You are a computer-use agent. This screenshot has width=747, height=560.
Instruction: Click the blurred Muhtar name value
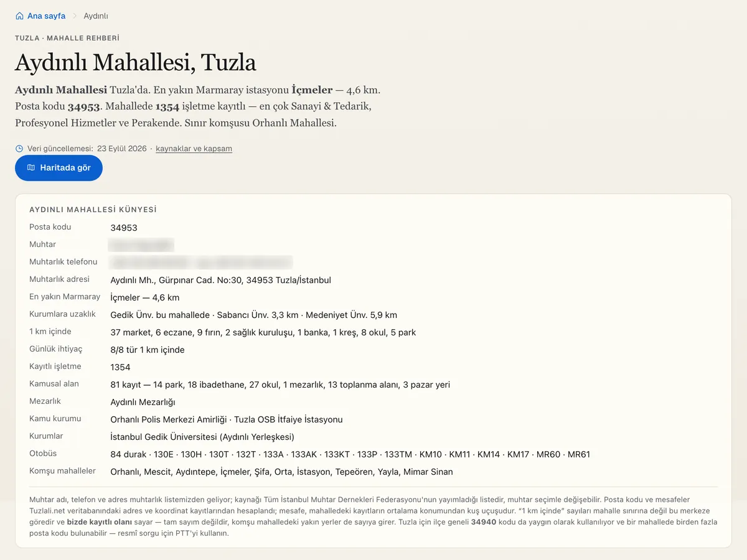pyautogui.click(x=141, y=245)
